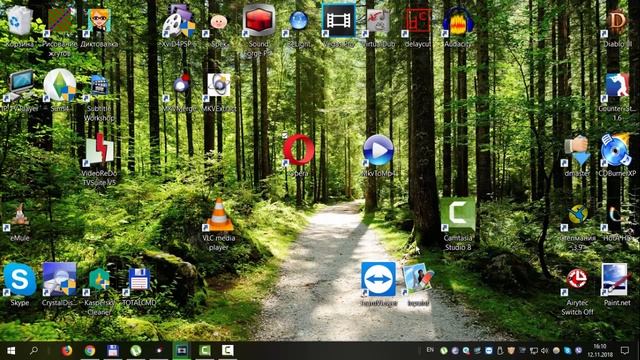Switch to the Camtasia Recorder taskbar window
The height and width of the screenshot is (360, 640).
tap(182, 351)
